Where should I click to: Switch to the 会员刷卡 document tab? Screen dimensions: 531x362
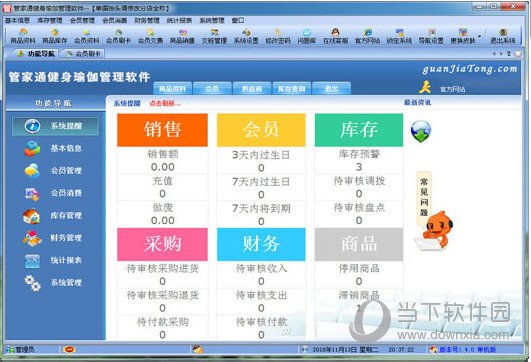click(83, 54)
